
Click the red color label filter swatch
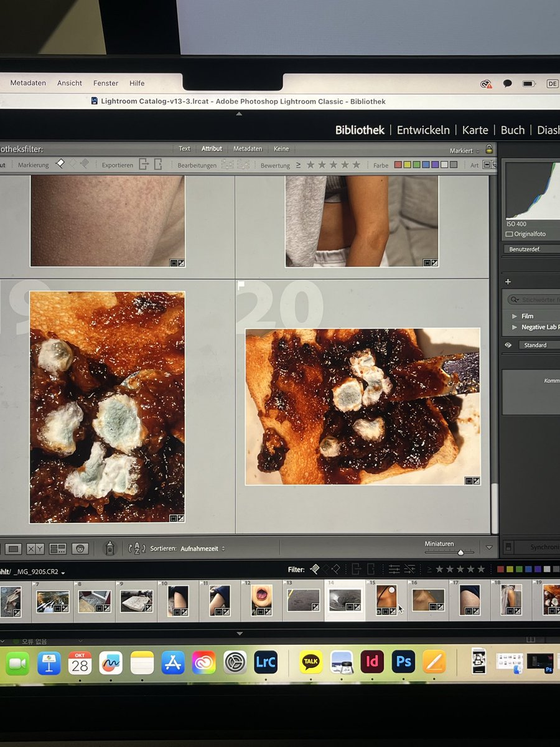click(x=398, y=165)
